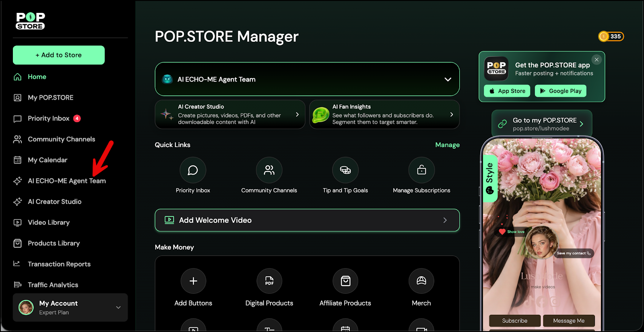Select Transaction Reports in sidebar
The width and height of the screenshot is (644, 332).
(x=59, y=264)
